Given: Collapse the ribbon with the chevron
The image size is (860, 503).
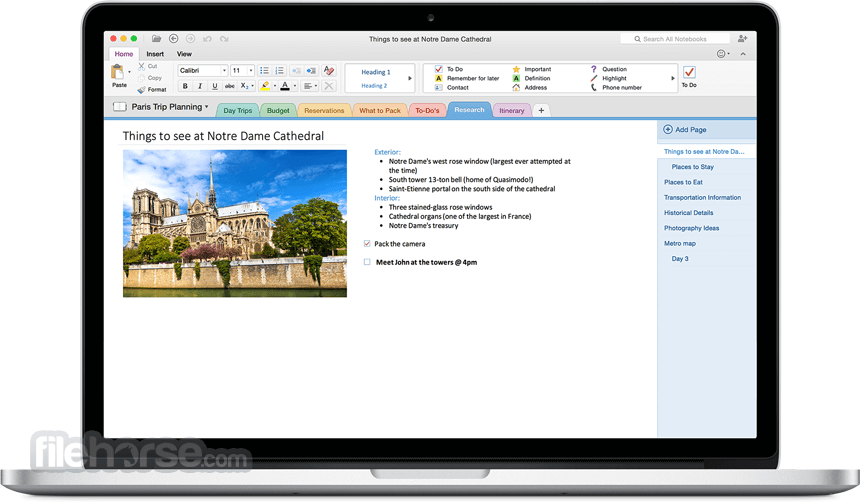Looking at the screenshot, I should pyautogui.click(x=743, y=54).
